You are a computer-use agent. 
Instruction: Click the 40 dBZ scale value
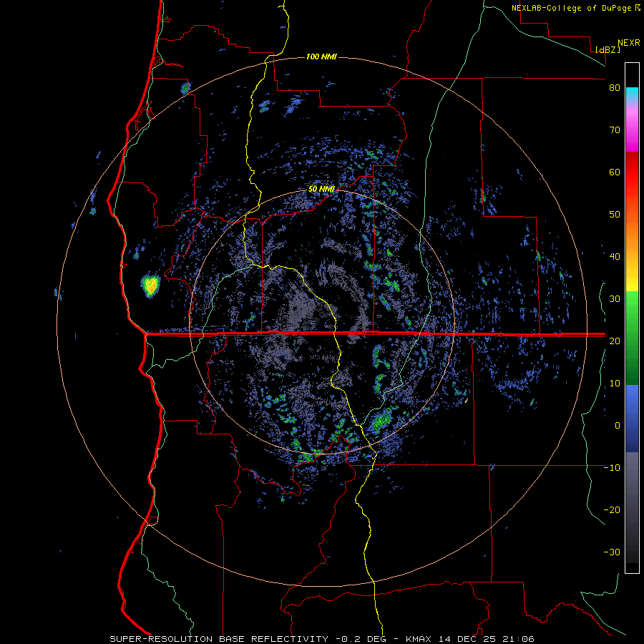(615, 257)
